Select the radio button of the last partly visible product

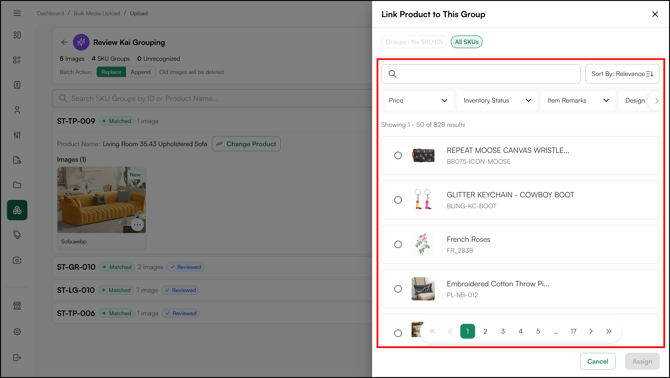(398, 333)
